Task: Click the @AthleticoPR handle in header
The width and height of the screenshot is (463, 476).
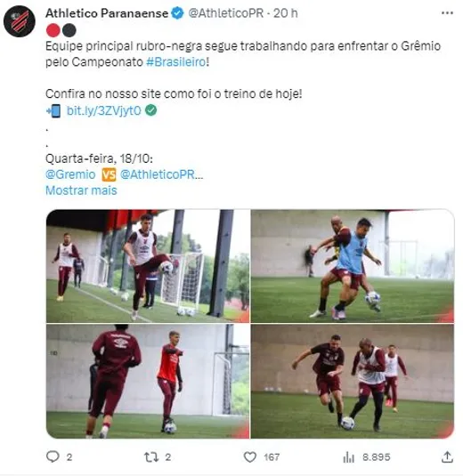Action: [x=226, y=13]
